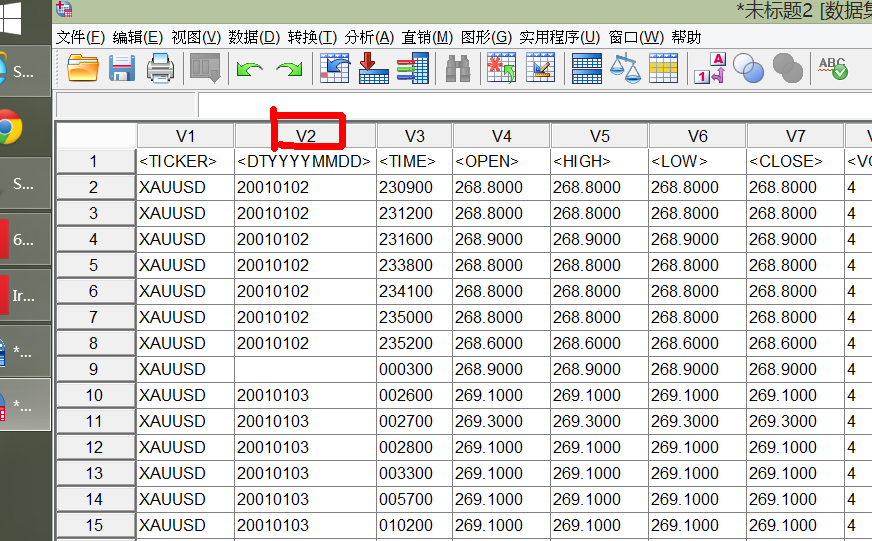Screen dimensions: 872x541
Task: Click the <CLOSE> cell in row 1
Action: pyautogui.click(x=795, y=161)
